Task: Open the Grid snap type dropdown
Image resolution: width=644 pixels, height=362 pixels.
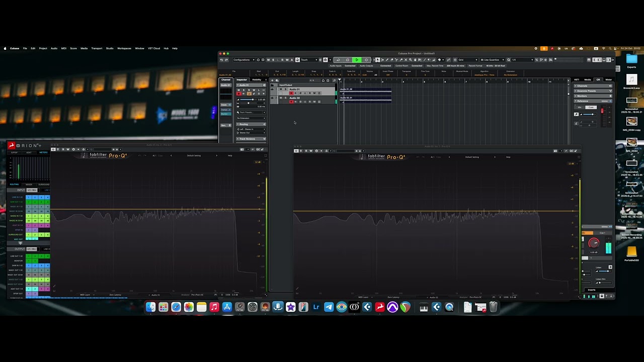Action: pos(467,60)
